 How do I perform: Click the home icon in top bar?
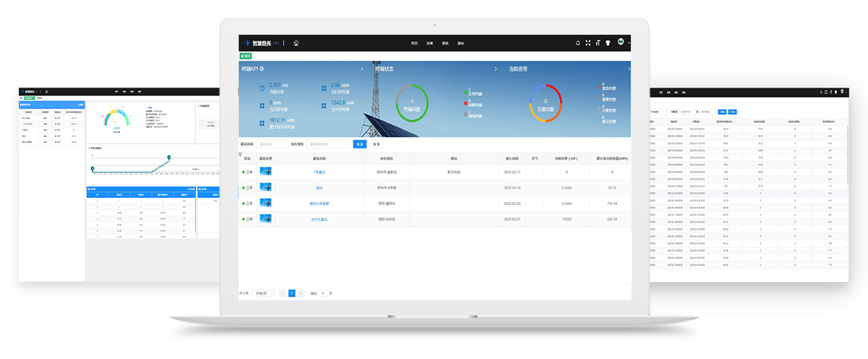(296, 43)
